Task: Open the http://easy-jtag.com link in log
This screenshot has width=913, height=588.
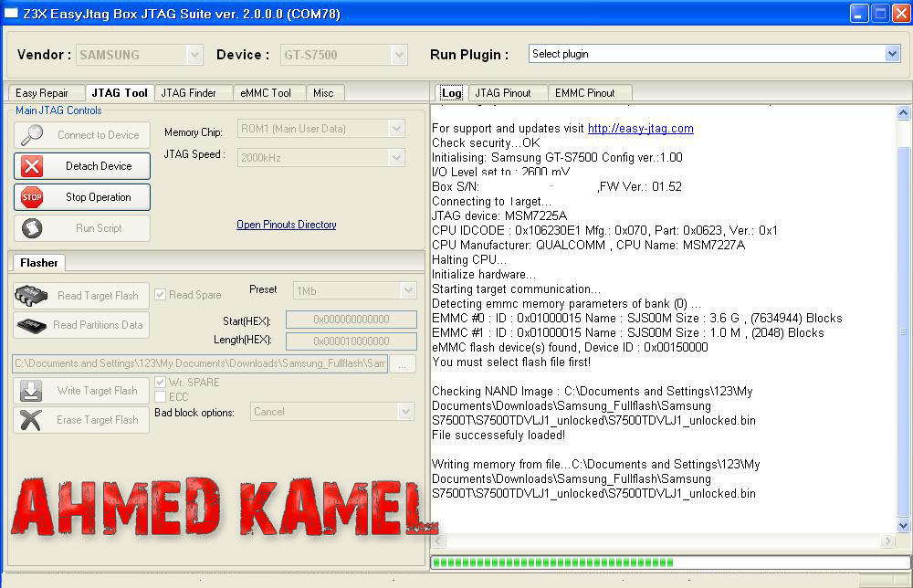Action: coord(641,128)
